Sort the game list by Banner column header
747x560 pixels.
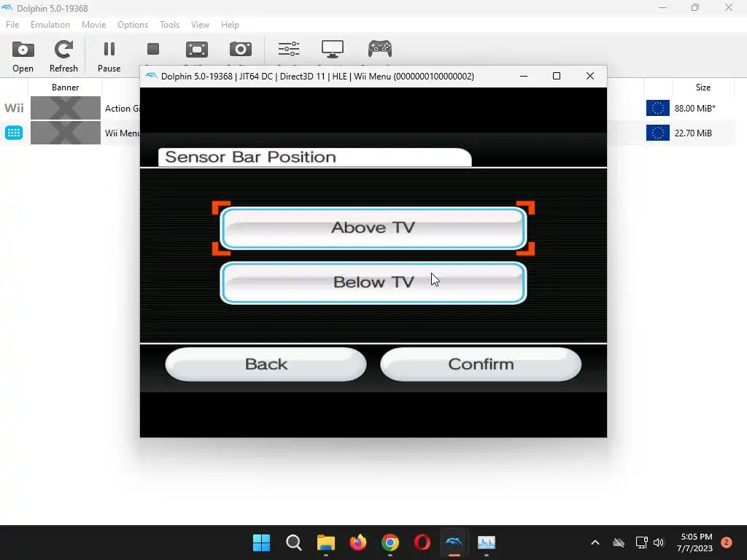click(x=65, y=87)
